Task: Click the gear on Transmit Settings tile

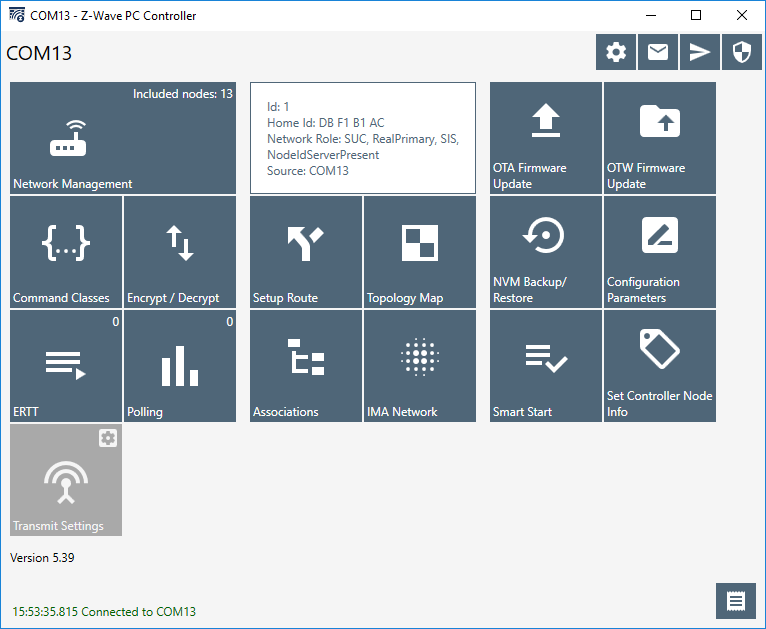Action: click(108, 438)
